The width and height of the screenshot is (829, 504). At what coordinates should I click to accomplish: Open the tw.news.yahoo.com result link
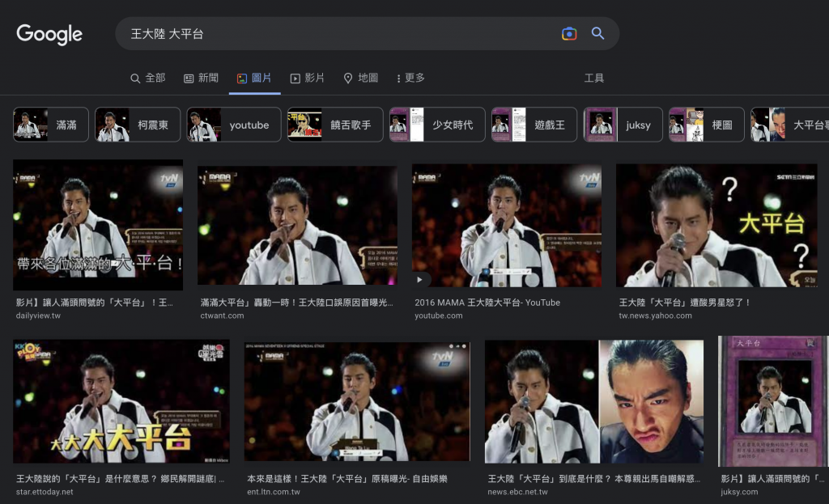pos(655,316)
